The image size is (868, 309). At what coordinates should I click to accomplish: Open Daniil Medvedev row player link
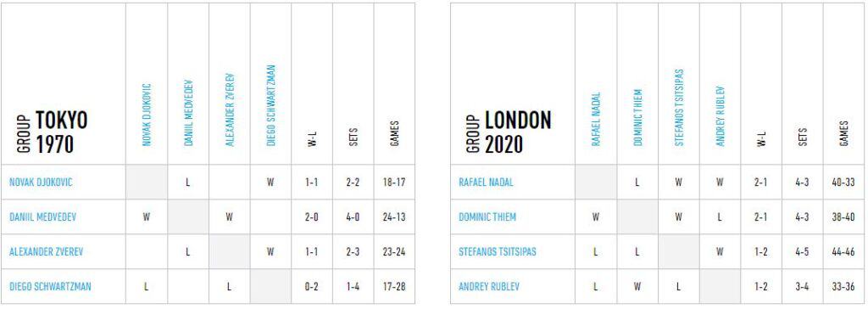(x=42, y=217)
